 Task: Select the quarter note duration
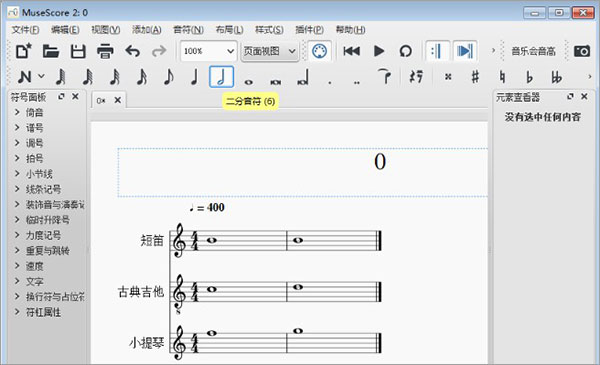pos(195,77)
